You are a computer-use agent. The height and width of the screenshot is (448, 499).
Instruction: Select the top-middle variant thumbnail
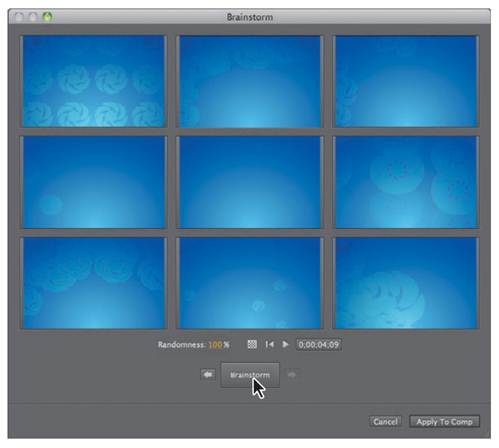click(250, 81)
